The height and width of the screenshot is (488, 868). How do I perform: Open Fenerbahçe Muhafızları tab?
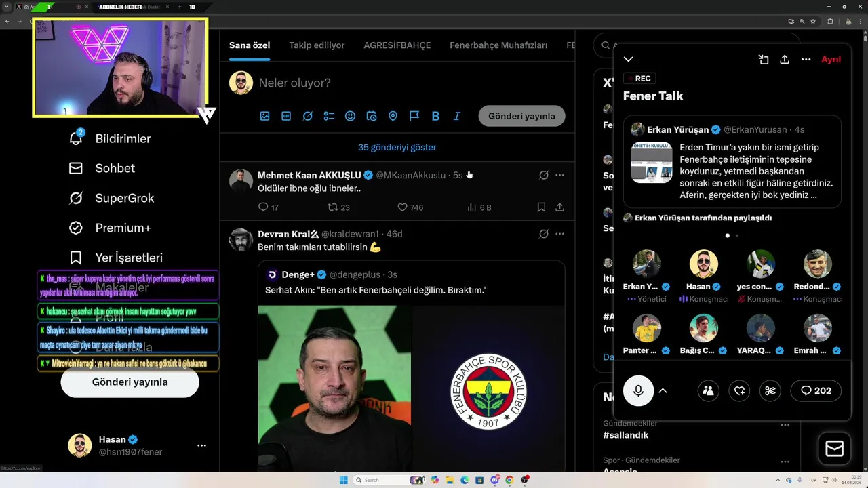(x=498, y=45)
